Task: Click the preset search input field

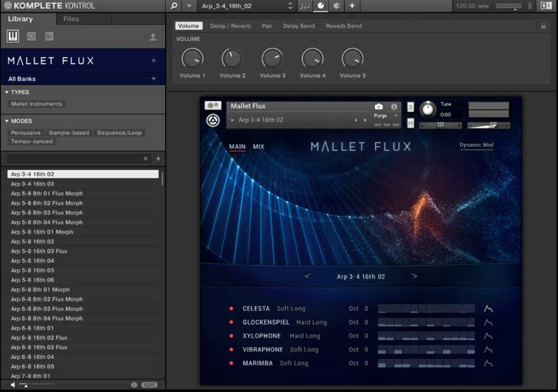Action: click(x=74, y=159)
